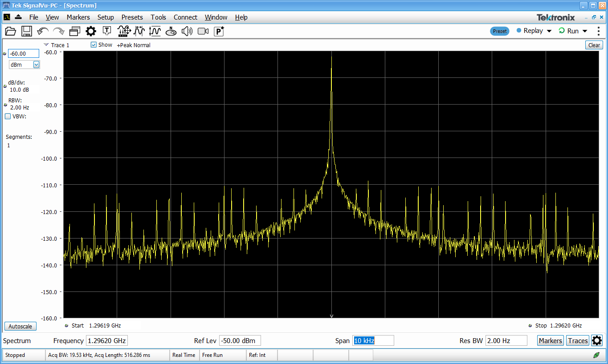Click the frequency marker arrow at graph bottom
The height and width of the screenshot is (364, 608).
coord(331,316)
